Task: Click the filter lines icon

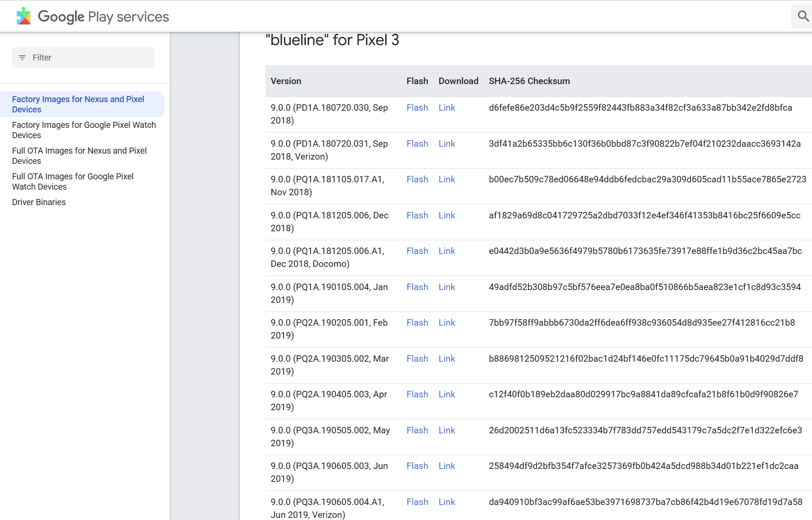Action: click(22, 57)
